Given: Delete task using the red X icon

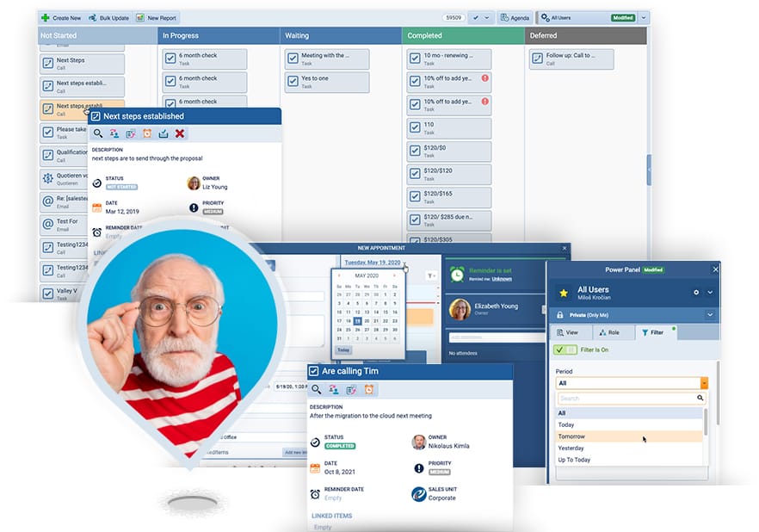Looking at the screenshot, I should [x=180, y=133].
